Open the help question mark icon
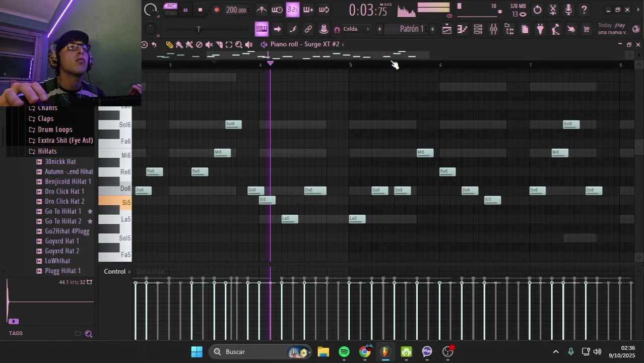 (x=584, y=10)
